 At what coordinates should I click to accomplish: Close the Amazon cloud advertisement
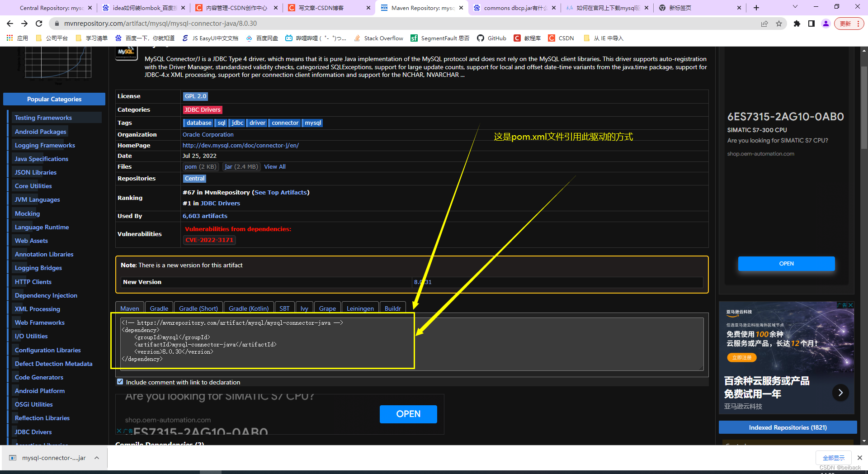point(850,305)
